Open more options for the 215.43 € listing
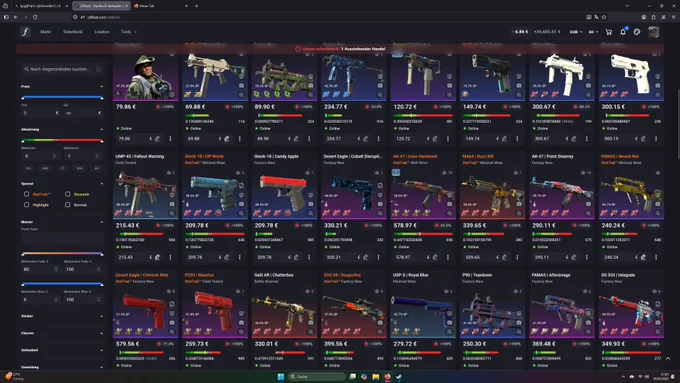This screenshot has height=383, width=680. click(170, 257)
